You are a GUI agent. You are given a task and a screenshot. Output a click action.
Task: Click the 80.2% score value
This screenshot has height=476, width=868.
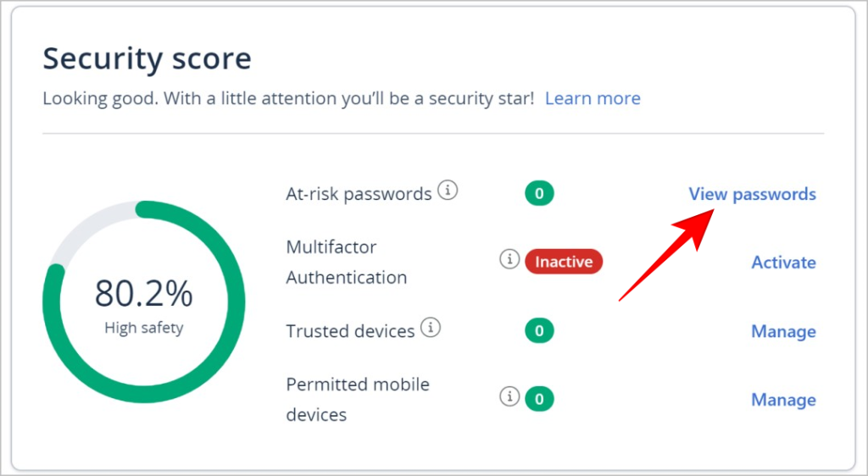point(143,293)
